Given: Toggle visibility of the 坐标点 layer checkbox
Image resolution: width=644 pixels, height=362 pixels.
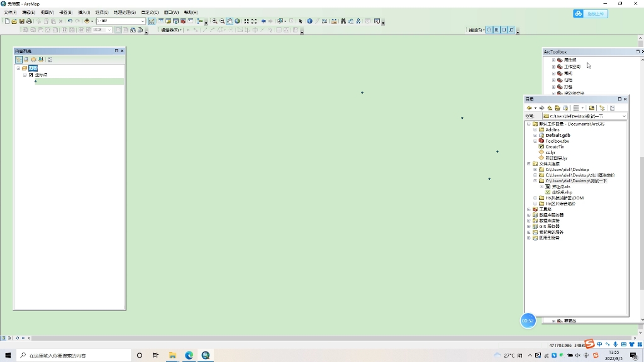Looking at the screenshot, I should click(30, 75).
